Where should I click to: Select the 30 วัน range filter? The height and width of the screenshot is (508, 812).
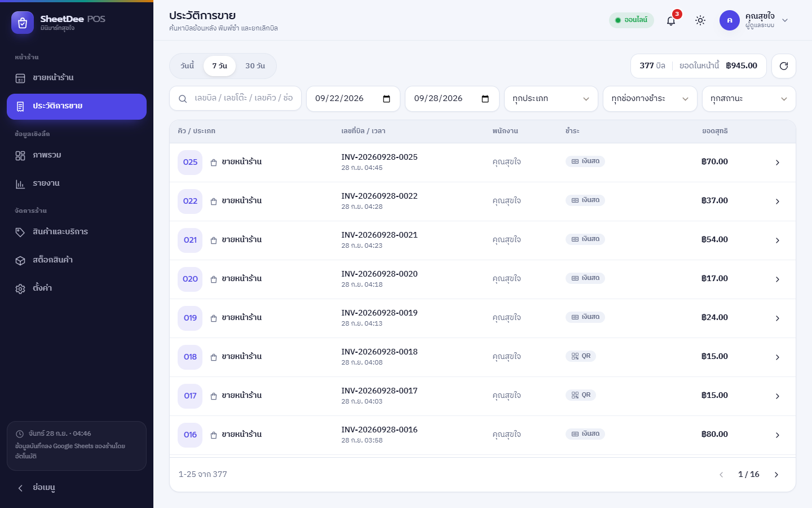click(x=255, y=66)
